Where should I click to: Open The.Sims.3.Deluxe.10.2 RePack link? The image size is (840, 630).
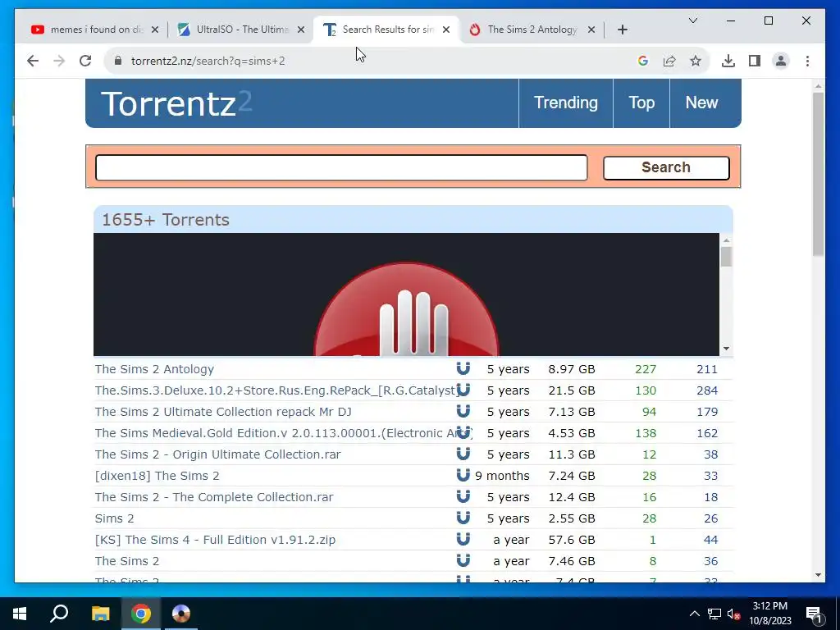(x=276, y=390)
